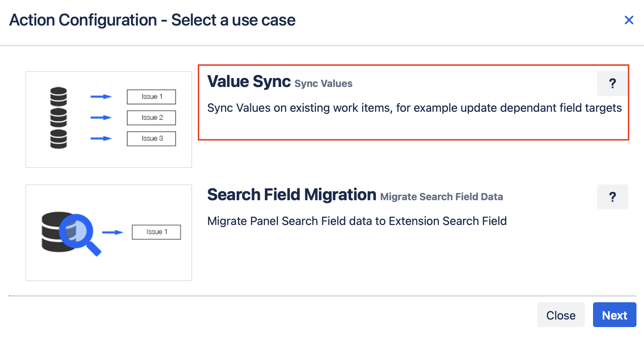Click the Issue 2 box in Value Sync diagram
The image size is (644, 340).
coord(151,118)
